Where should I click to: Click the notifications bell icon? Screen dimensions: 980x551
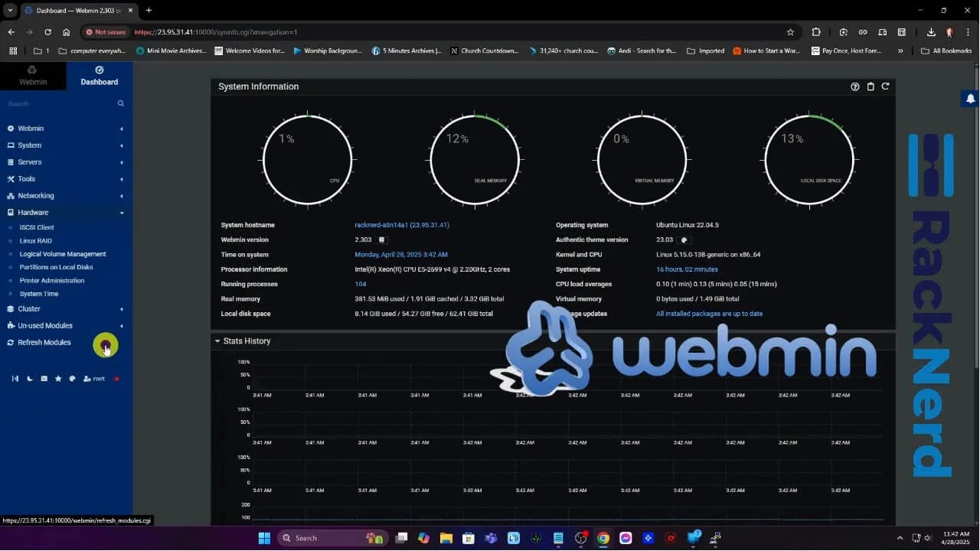(970, 99)
